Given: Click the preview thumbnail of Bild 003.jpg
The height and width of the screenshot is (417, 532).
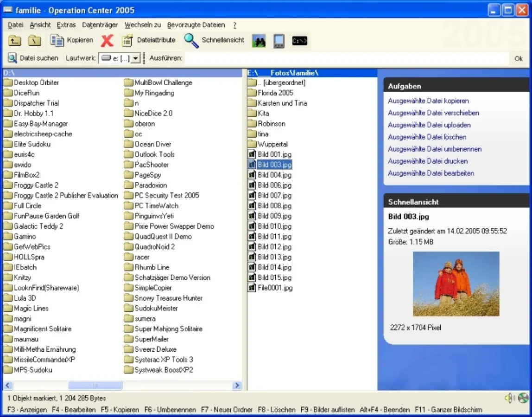Looking at the screenshot, I should (x=456, y=284).
